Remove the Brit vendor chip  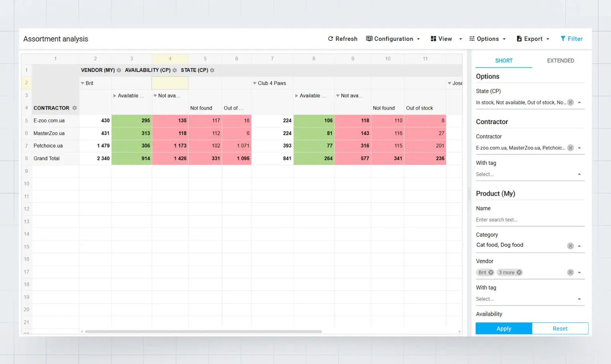coord(491,273)
